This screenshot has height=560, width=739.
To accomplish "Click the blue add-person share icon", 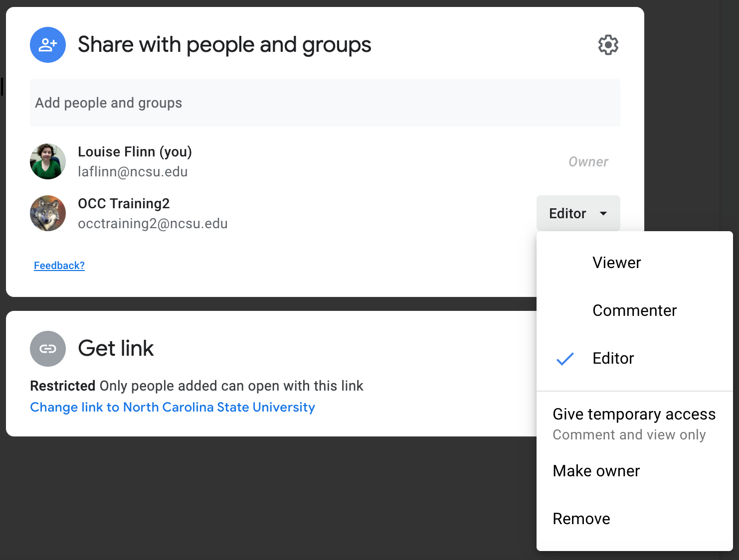I will pos(48,45).
